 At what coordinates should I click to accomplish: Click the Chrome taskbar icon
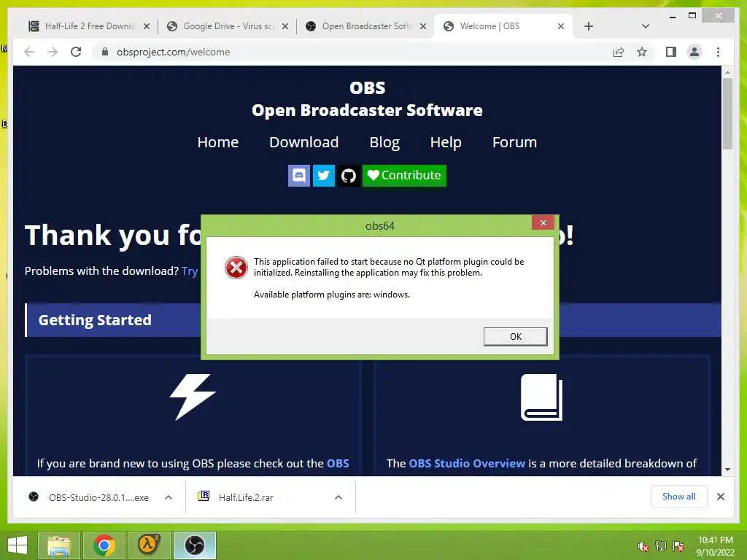click(104, 545)
